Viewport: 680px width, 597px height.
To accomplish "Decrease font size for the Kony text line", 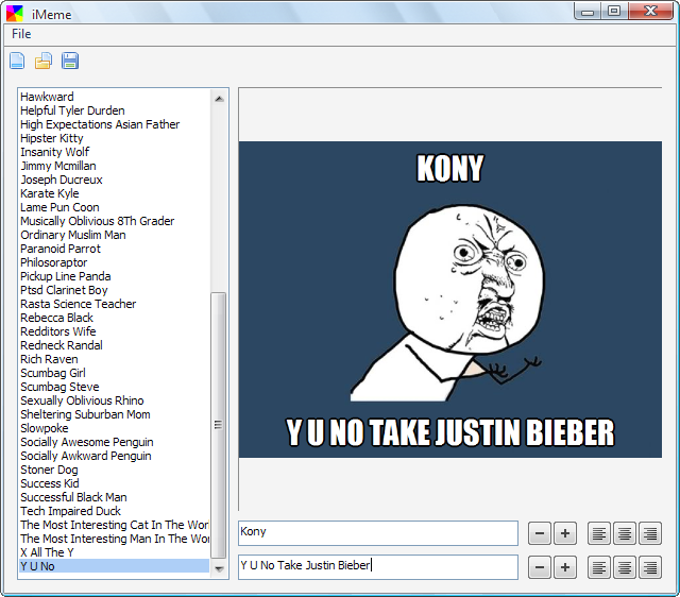I will (539, 533).
